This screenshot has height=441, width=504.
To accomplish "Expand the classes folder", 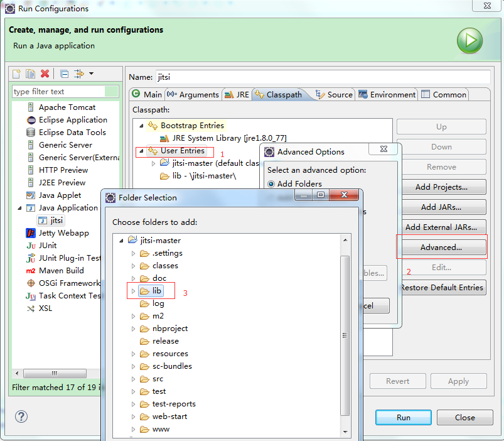I will pyautogui.click(x=134, y=266).
